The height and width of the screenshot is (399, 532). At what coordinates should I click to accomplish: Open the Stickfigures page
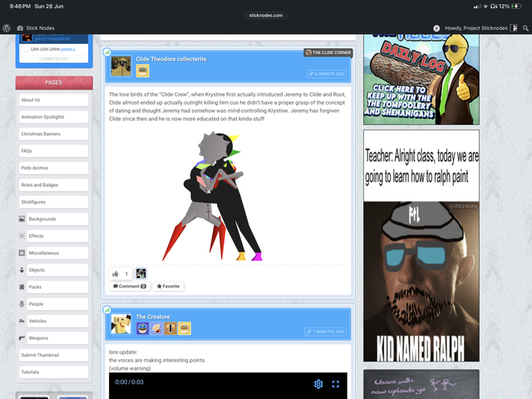(x=53, y=202)
